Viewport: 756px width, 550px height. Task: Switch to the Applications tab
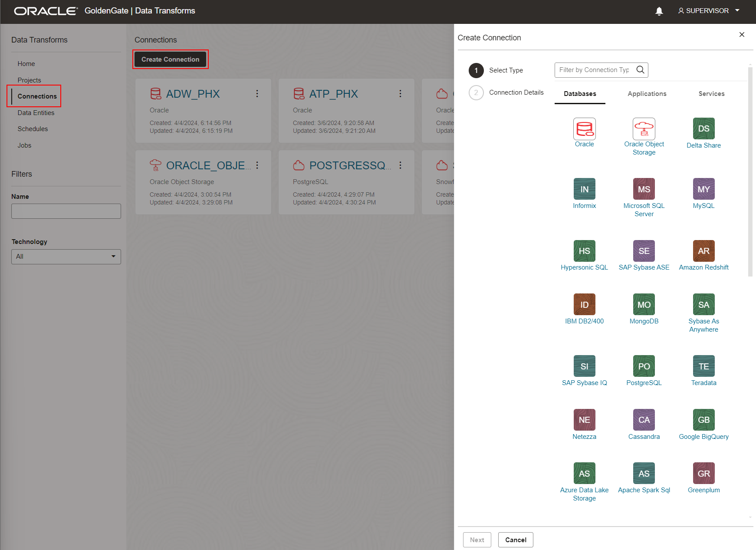tap(647, 94)
